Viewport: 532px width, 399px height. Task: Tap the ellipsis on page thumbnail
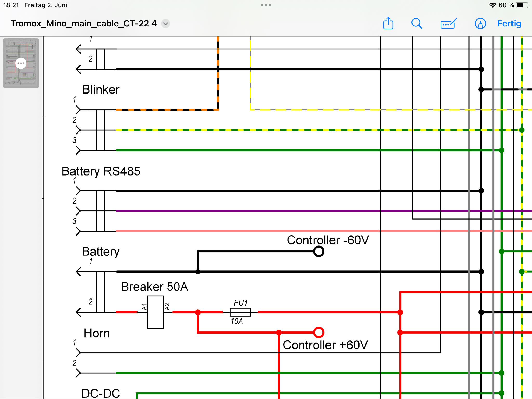point(21,63)
